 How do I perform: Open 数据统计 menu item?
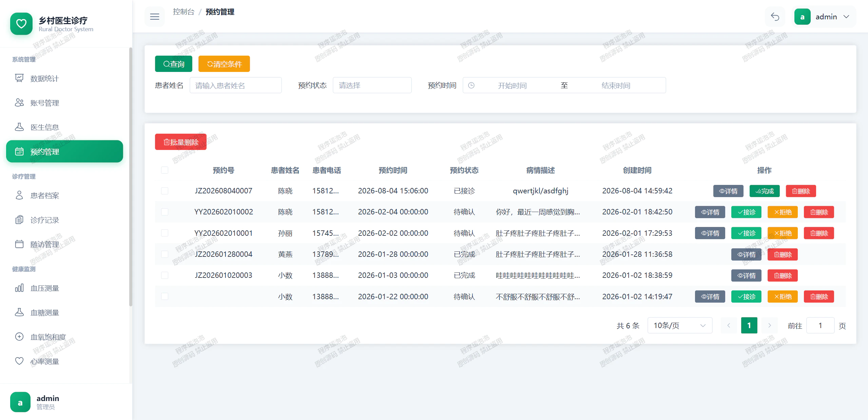click(x=64, y=78)
